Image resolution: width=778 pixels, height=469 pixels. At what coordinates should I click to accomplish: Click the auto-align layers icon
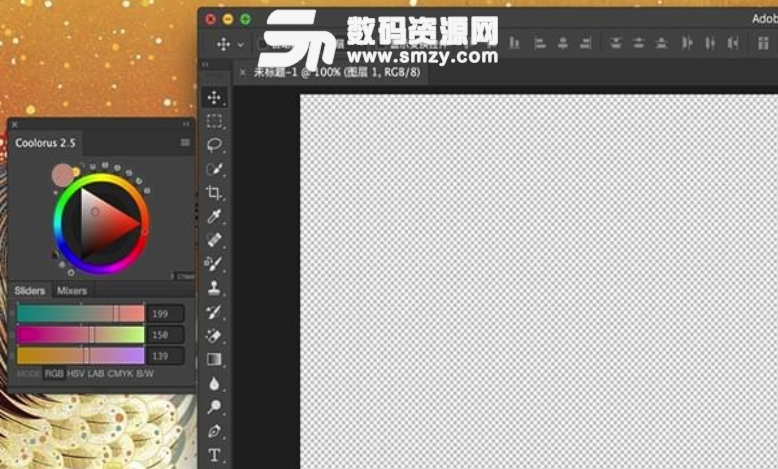tap(763, 43)
